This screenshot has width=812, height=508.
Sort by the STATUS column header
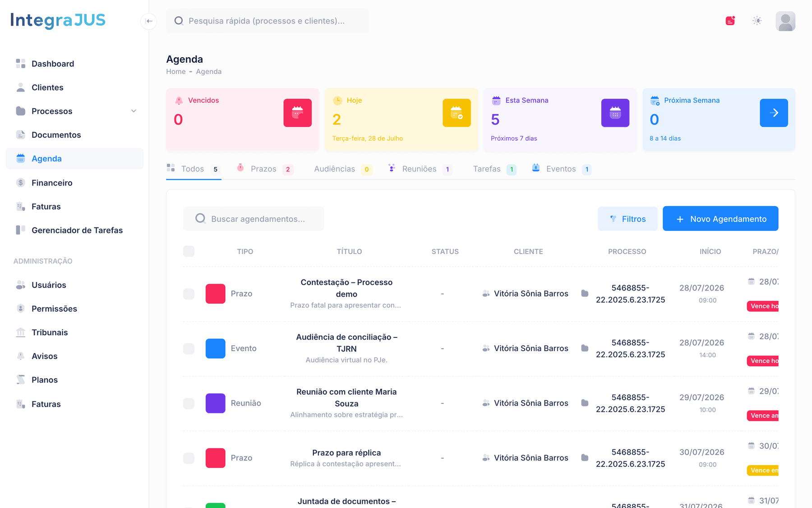pyautogui.click(x=445, y=251)
